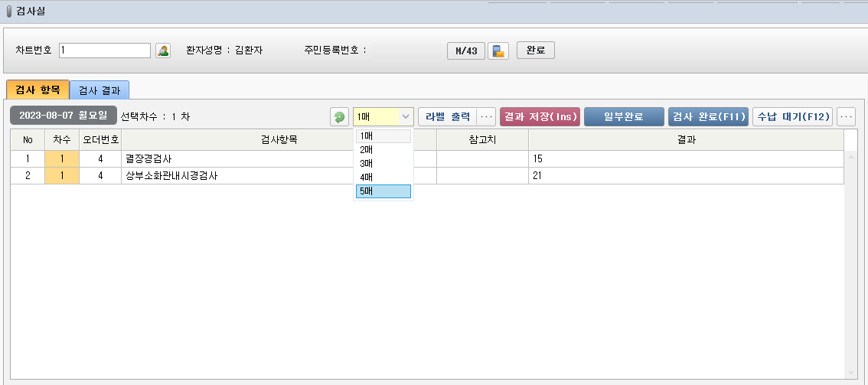The height and width of the screenshot is (385, 868).
Task: Click the 완료 button in the patient header
Action: [x=536, y=51]
